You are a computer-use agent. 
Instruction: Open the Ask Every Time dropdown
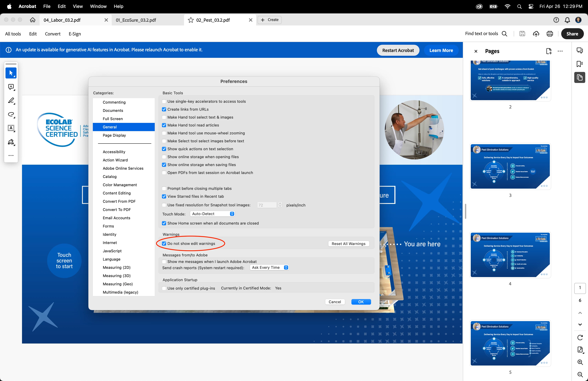pyautogui.click(x=269, y=268)
